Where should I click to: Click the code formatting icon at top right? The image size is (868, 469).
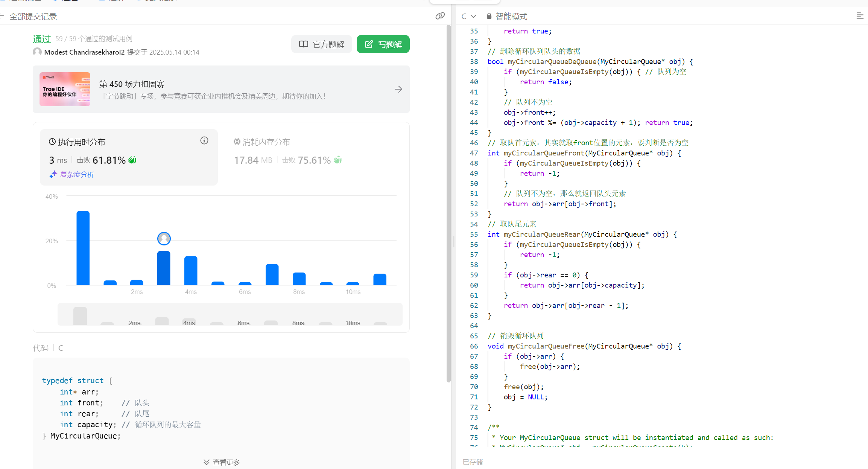[x=859, y=16]
